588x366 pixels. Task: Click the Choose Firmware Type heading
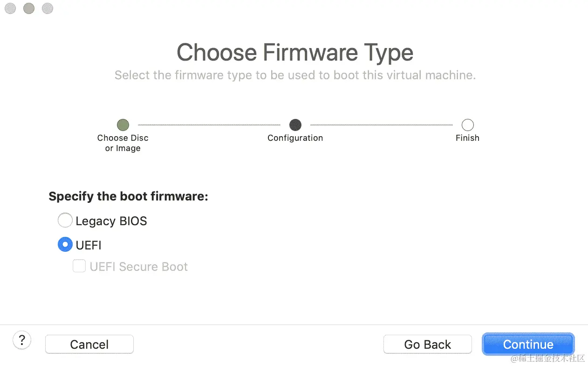[x=295, y=52]
